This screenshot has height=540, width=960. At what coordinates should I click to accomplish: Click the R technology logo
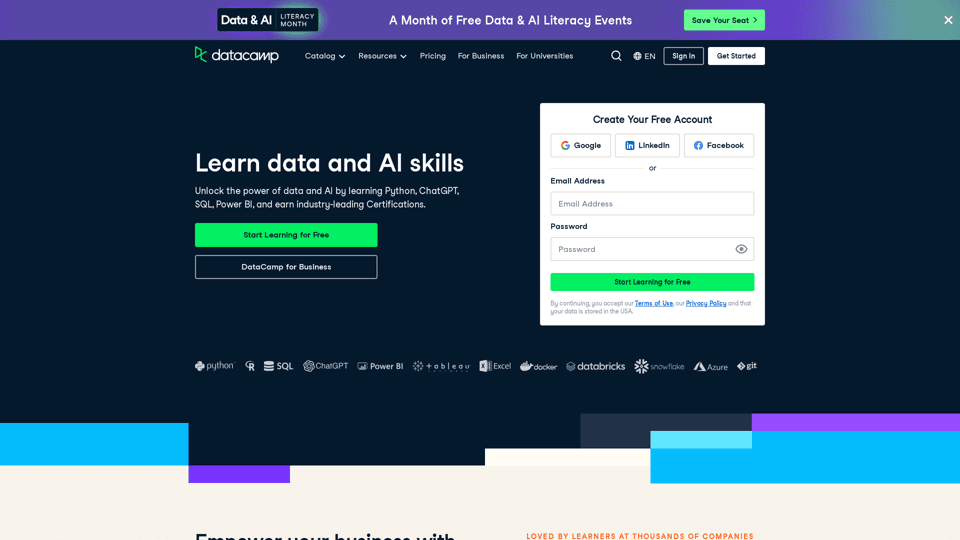(x=250, y=366)
